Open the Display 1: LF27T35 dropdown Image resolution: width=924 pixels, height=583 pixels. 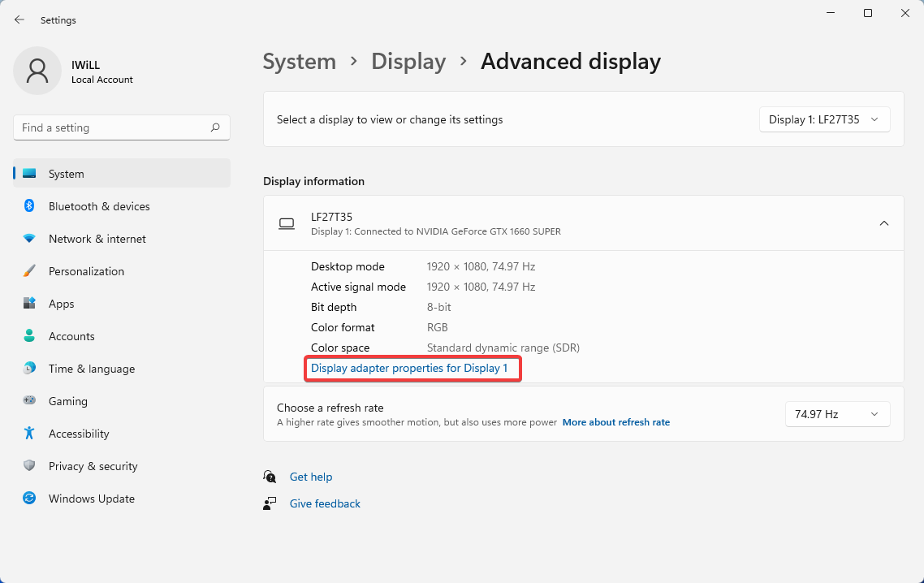tap(823, 119)
